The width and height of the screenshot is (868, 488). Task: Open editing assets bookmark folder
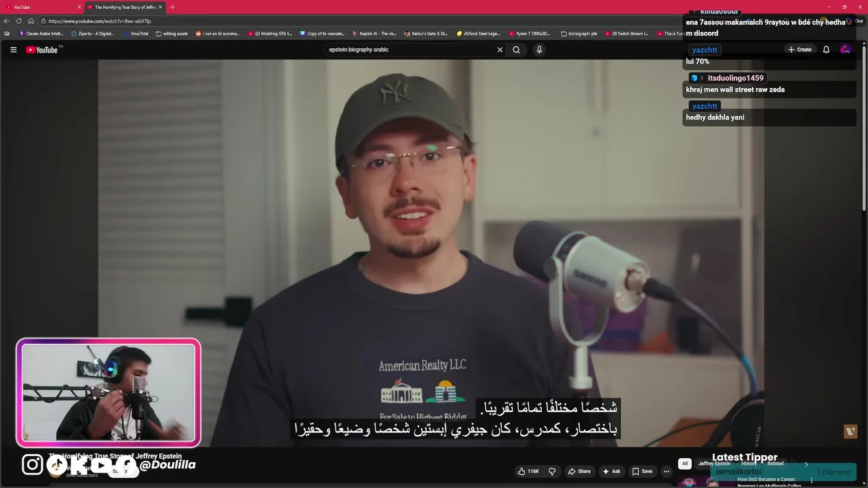(x=172, y=33)
